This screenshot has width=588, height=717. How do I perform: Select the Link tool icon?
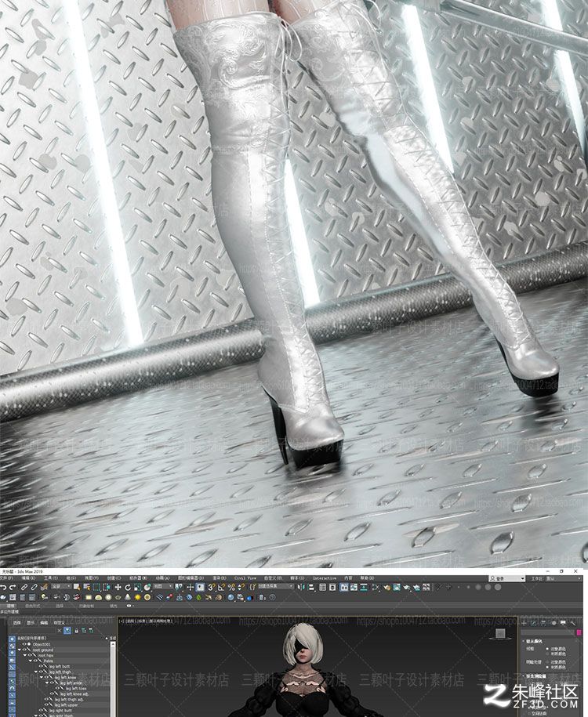point(24,587)
